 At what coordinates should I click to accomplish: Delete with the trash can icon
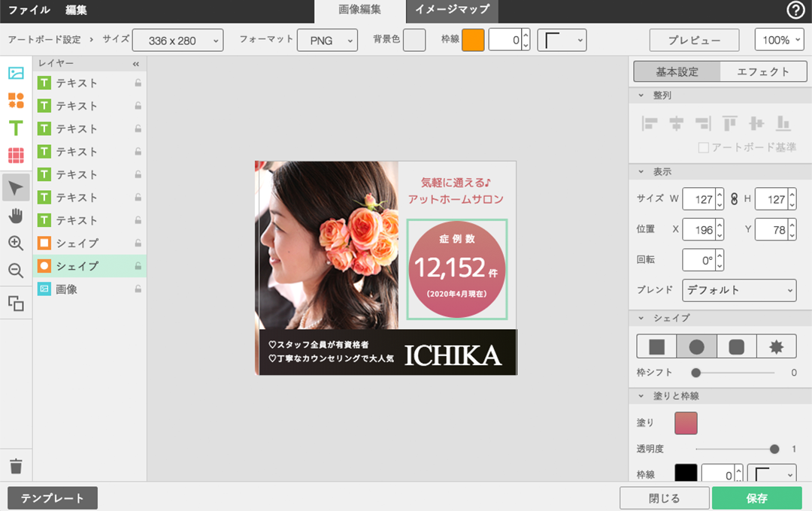[x=16, y=466]
